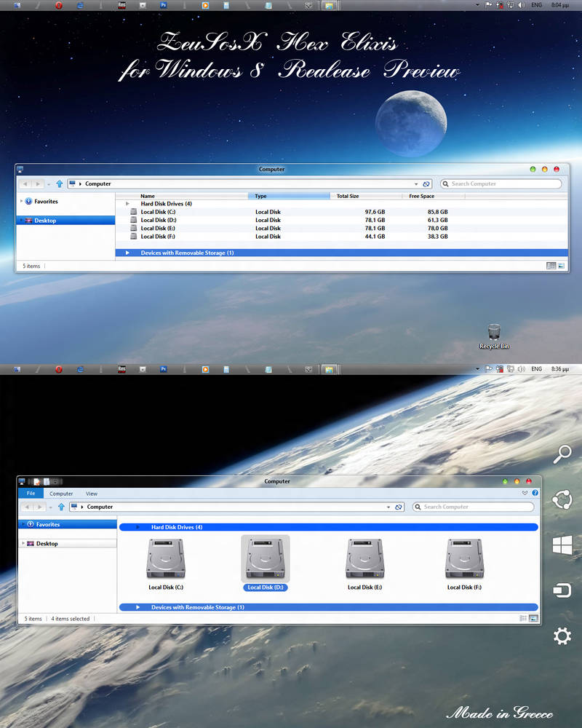Open Internet Explorer from the taskbar
Image resolution: width=582 pixels, height=728 pixels.
tap(80, 6)
